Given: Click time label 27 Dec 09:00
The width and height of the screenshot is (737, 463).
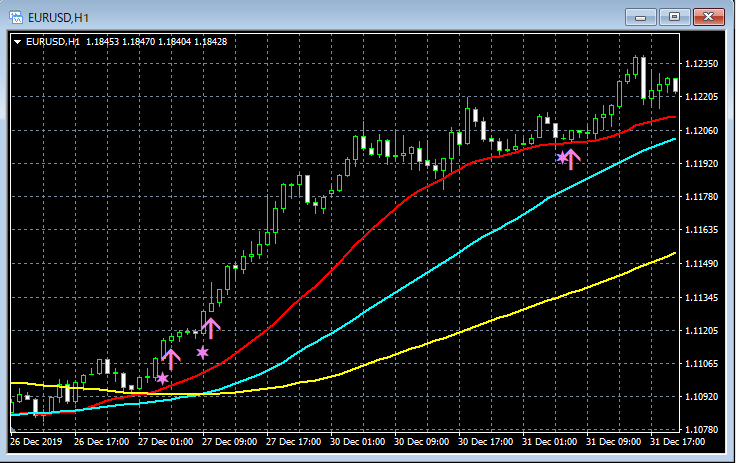Looking at the screenshot, I should coord(229,442).
